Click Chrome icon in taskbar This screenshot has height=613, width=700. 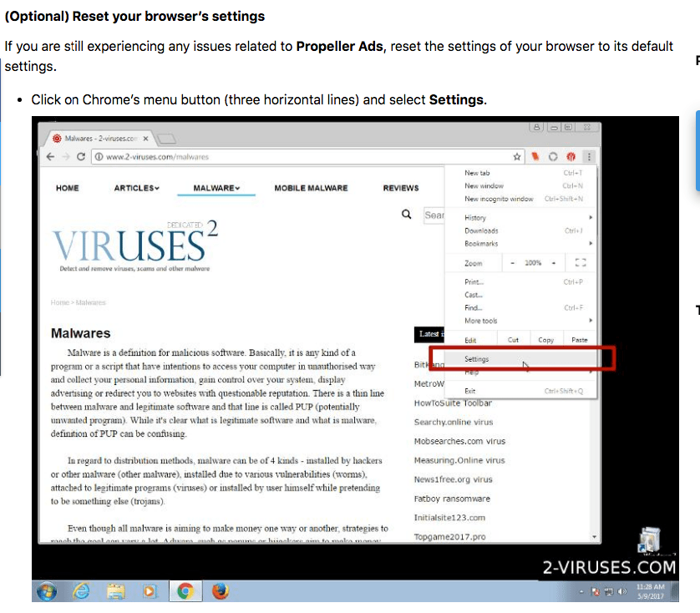[x=185, y=591]
